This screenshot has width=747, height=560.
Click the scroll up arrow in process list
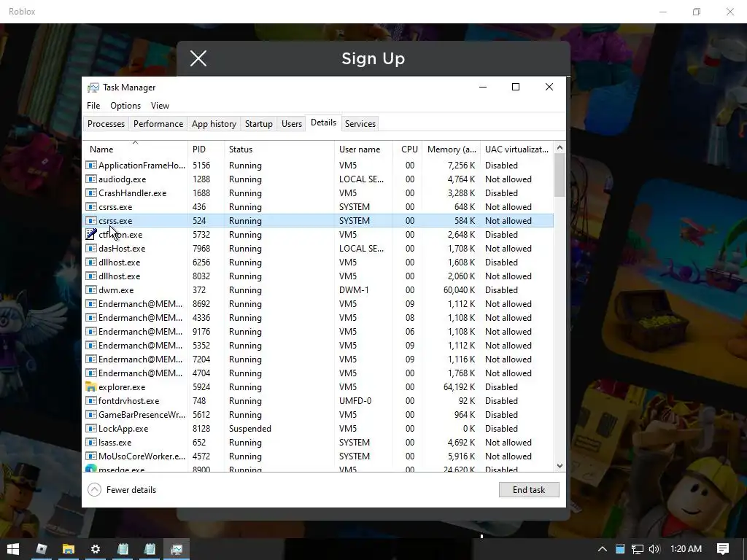click(560, 147)
